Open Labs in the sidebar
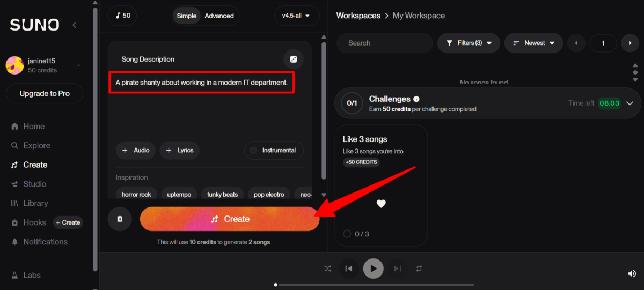The height and width of the screenshot is (290, 644). [26, 275]
